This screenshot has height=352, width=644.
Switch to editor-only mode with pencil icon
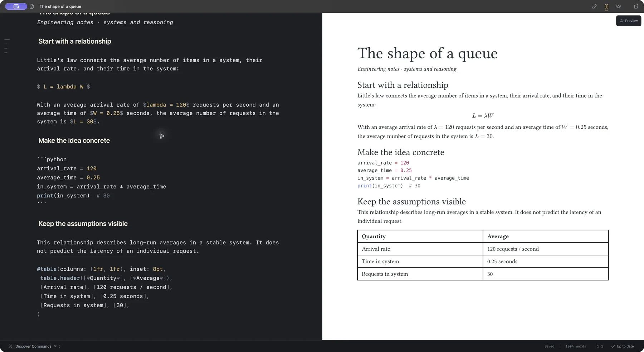click(x=594, y=6)
